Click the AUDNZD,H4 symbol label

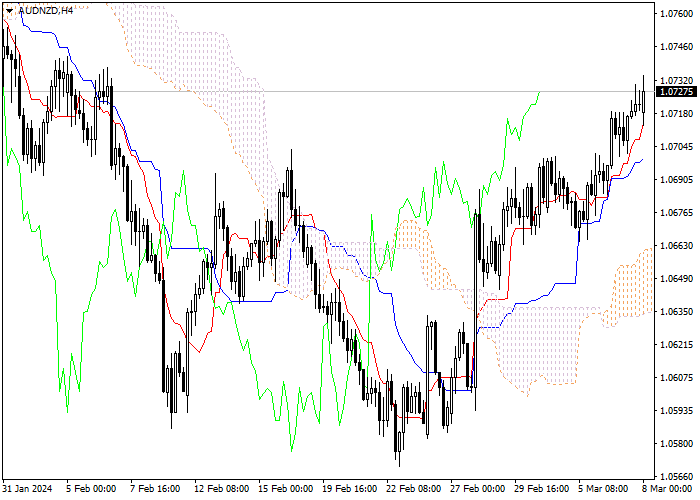coord(46,11)
